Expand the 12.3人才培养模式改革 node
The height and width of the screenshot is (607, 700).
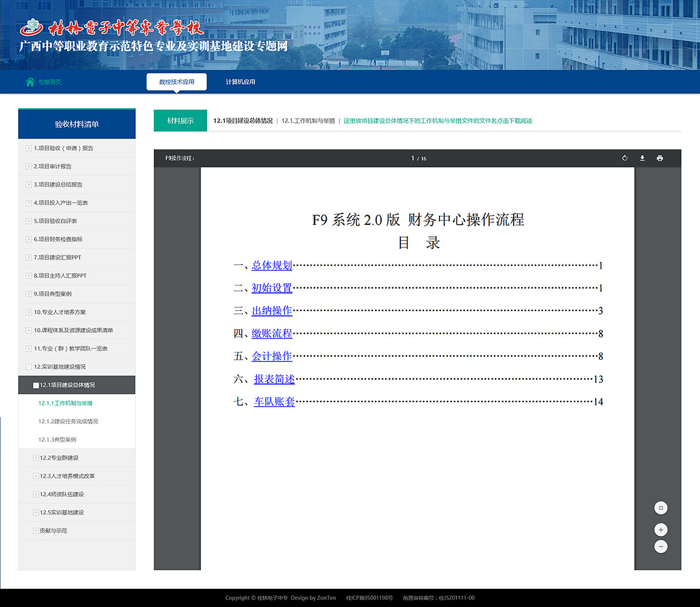36,476
